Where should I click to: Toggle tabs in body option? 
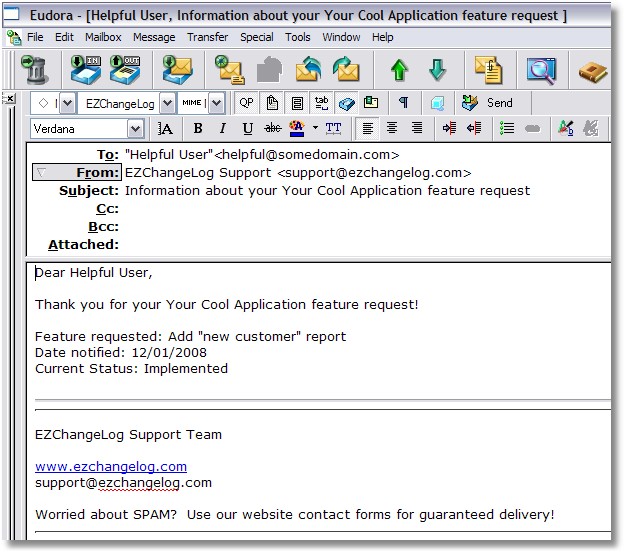[321, 103]
